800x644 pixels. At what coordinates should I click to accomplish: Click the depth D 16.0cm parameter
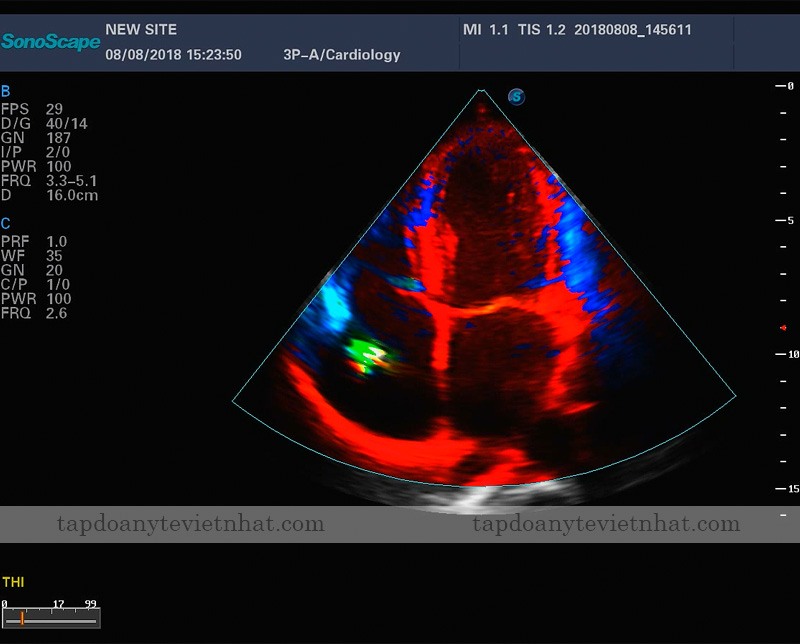tap(49, 195)
